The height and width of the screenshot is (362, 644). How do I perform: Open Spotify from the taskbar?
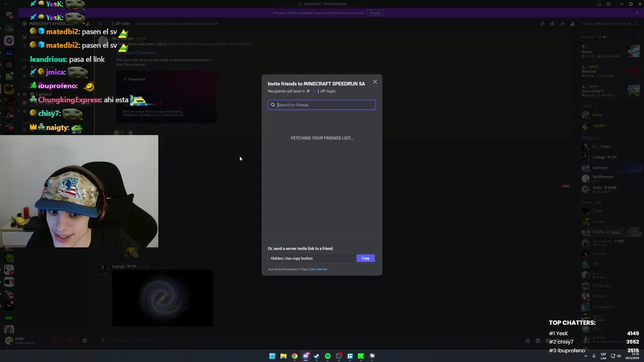pos(328,356)
